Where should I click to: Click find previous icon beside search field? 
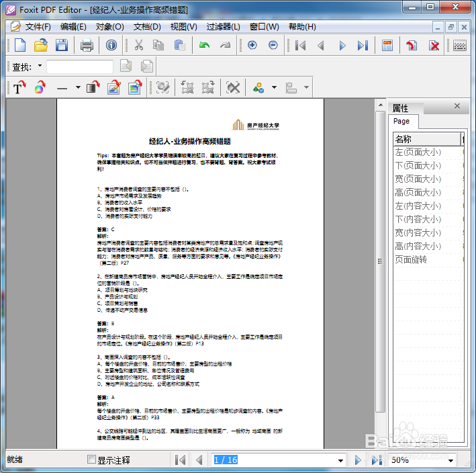[126, 66]
